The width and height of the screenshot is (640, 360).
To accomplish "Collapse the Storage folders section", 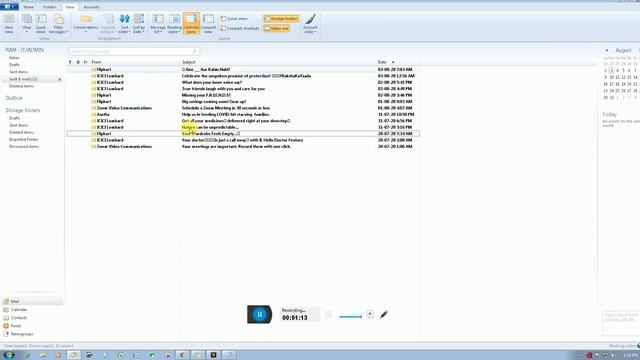I will click(x=23, y=110).
